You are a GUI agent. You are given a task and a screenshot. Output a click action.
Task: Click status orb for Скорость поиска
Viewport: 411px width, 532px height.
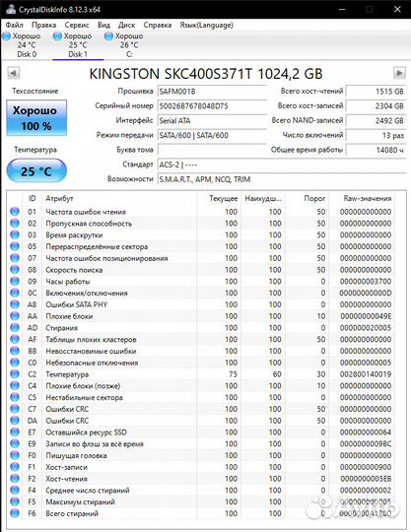point(15,270)
